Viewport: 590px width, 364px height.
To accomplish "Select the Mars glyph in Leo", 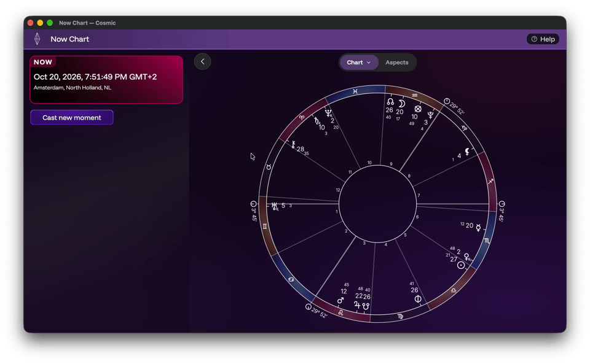I will pyautogui.click(x=340, y=300).
